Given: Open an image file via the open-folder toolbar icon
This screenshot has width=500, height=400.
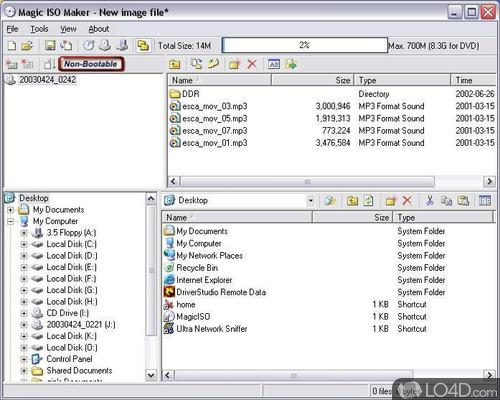Looking at the screenshot, I should (27, 46).
